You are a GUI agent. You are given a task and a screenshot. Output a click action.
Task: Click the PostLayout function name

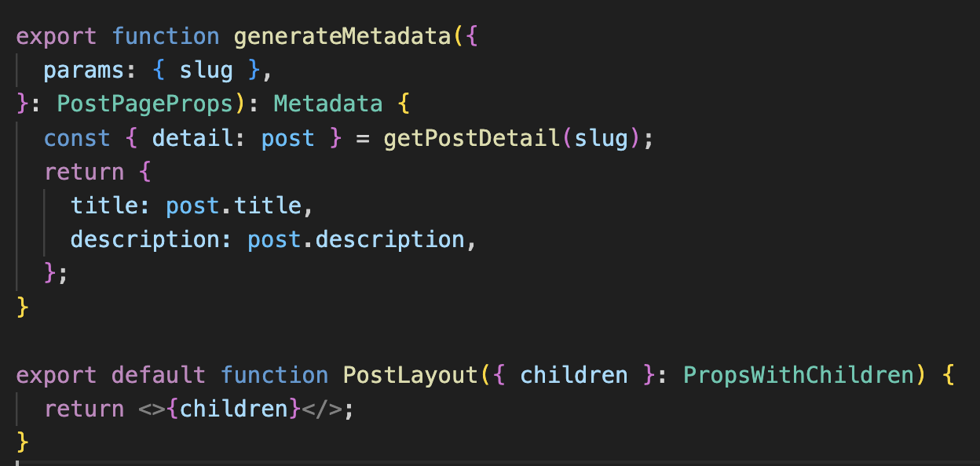point(410,374)
